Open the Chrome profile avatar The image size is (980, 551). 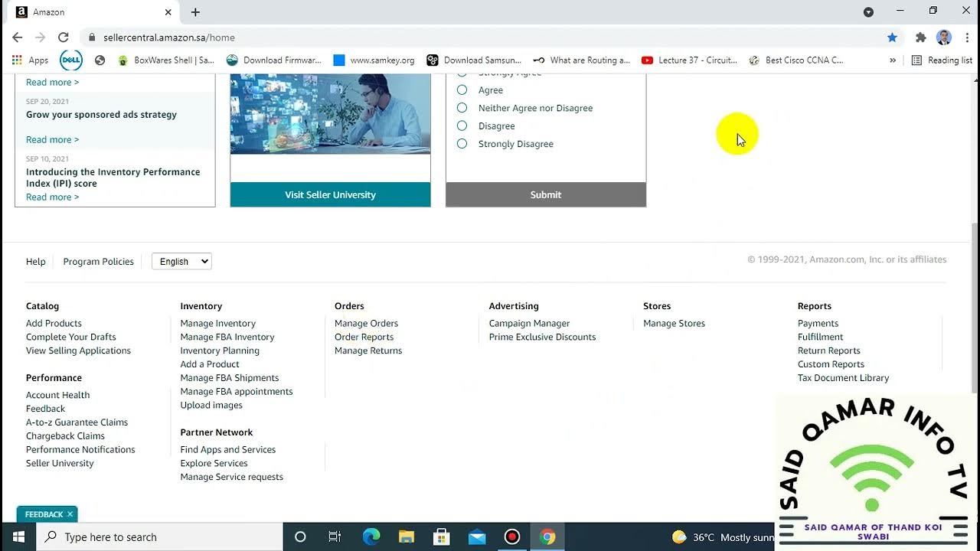click(944, 37)
